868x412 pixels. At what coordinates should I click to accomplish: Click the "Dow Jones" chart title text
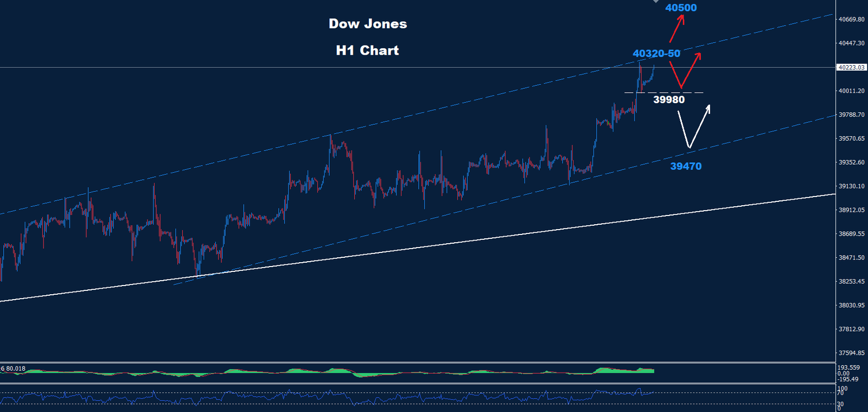(368, 24)
